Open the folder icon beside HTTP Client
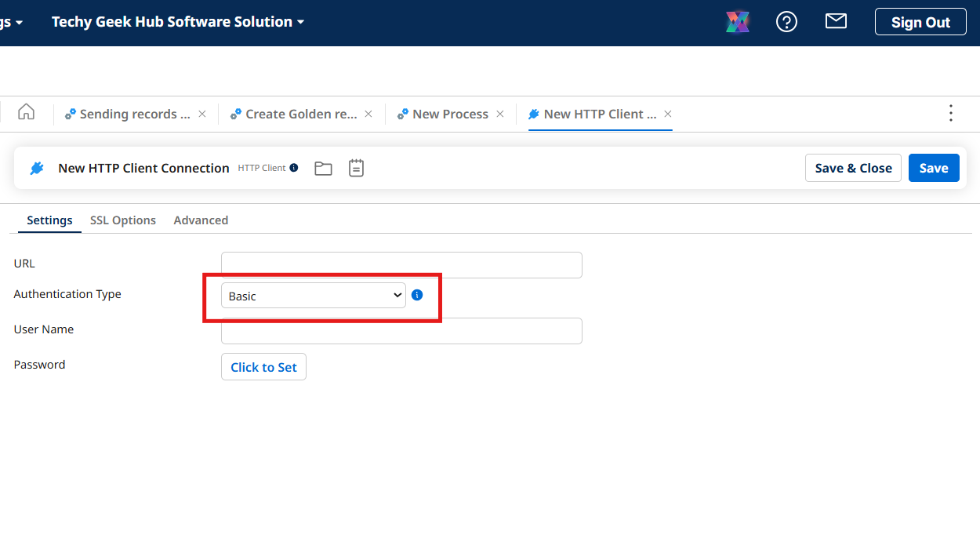The height and width of the screenshot is (549, 980). (x=323, y=168)
